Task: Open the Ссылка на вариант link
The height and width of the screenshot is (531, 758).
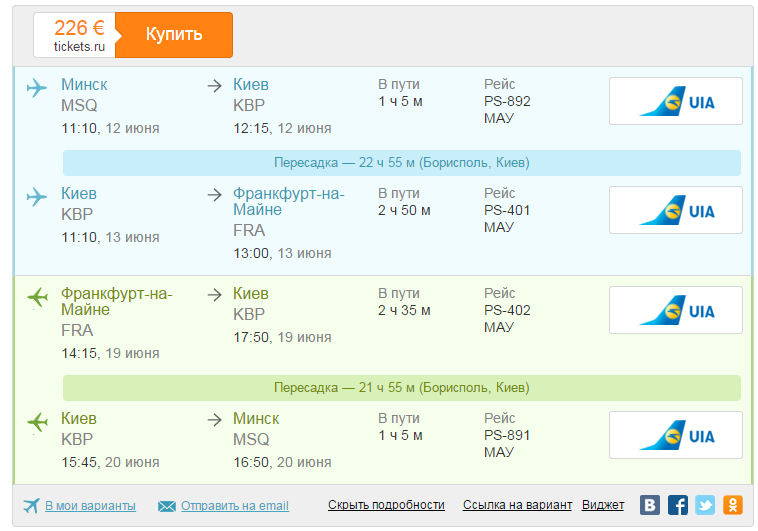Action: (x=517, y=505)
